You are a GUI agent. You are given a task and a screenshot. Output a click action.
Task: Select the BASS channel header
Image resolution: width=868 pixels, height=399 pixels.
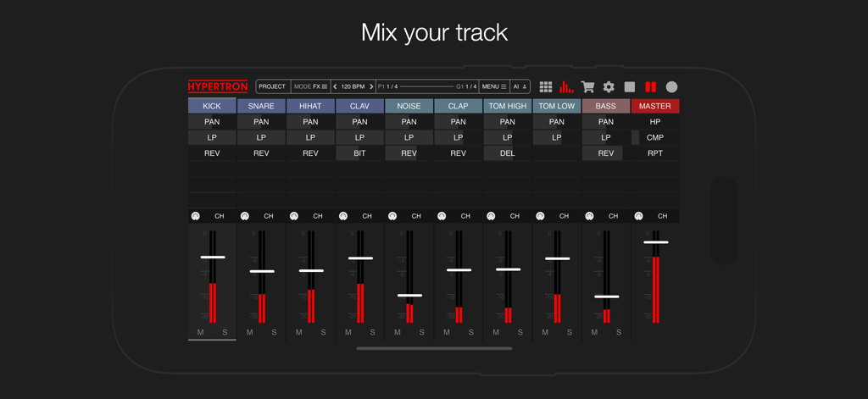[x=606, y=106]
